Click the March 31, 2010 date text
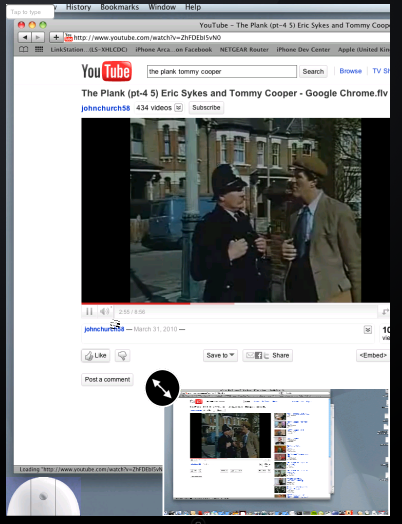 pyautogui.click(x=155, y=329)
